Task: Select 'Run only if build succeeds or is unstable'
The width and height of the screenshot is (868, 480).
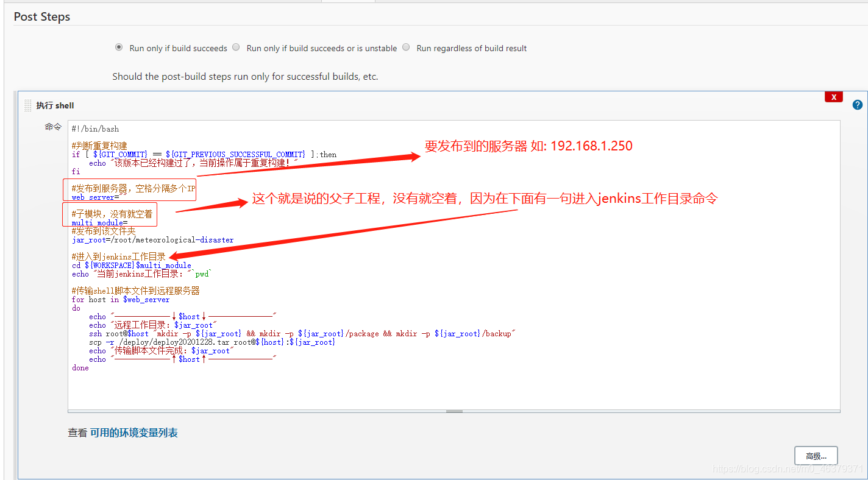Action: point(236,48)
